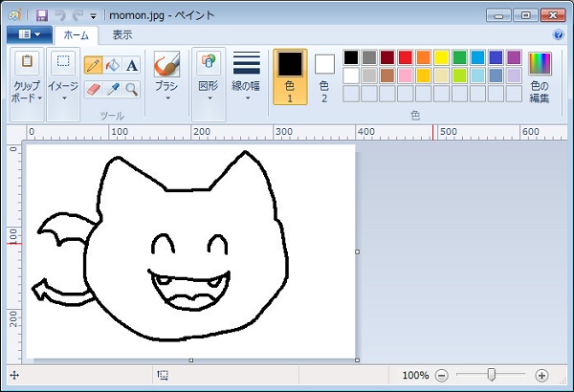Expand the Image (イメージ) dropdown arrow
This screenshot has width=574, height=392.
click(64, 98)
